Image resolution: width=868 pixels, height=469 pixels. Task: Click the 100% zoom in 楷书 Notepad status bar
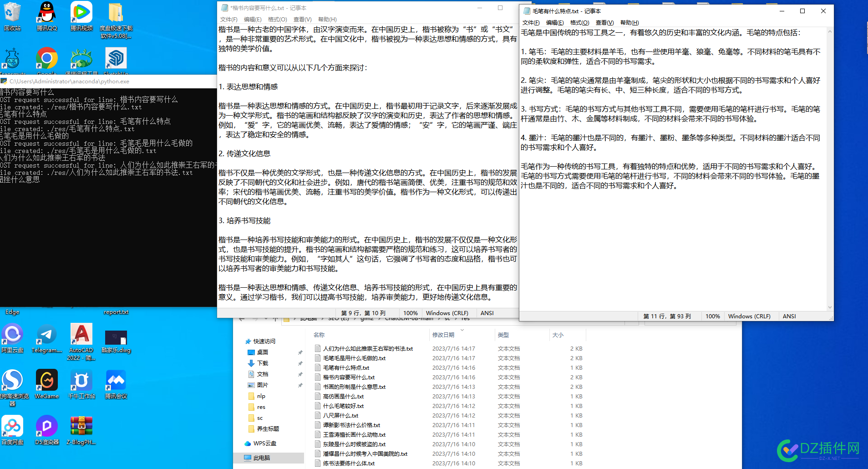(x=410, y=313)
